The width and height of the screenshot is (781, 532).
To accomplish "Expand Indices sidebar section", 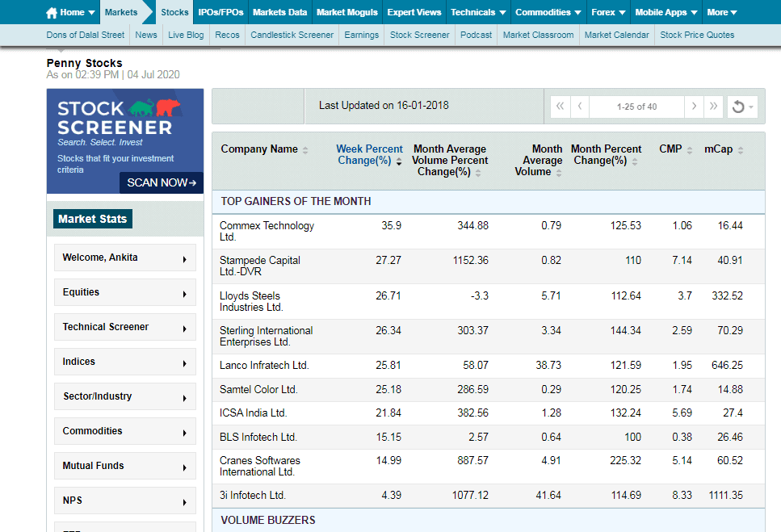I will click(x=125, y=362).
